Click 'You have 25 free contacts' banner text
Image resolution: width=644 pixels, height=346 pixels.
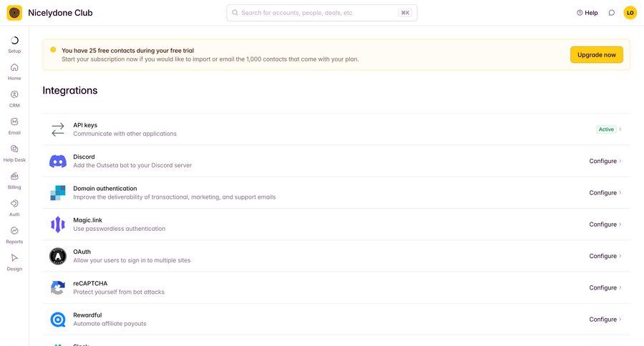(128, 51)
